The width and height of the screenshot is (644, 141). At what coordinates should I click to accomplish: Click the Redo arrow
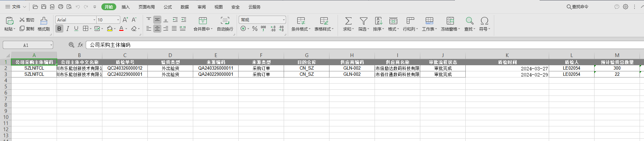(86, 7)
